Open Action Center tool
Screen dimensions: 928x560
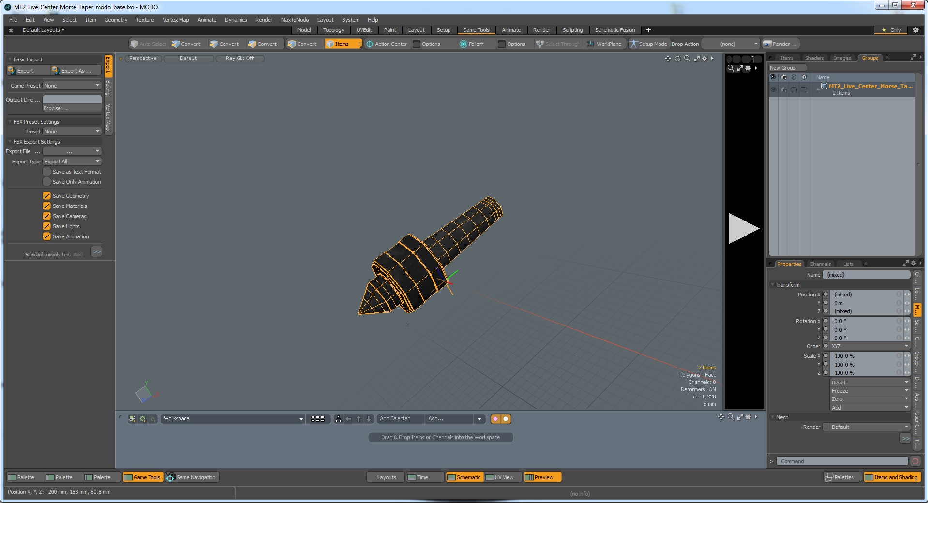386,44
